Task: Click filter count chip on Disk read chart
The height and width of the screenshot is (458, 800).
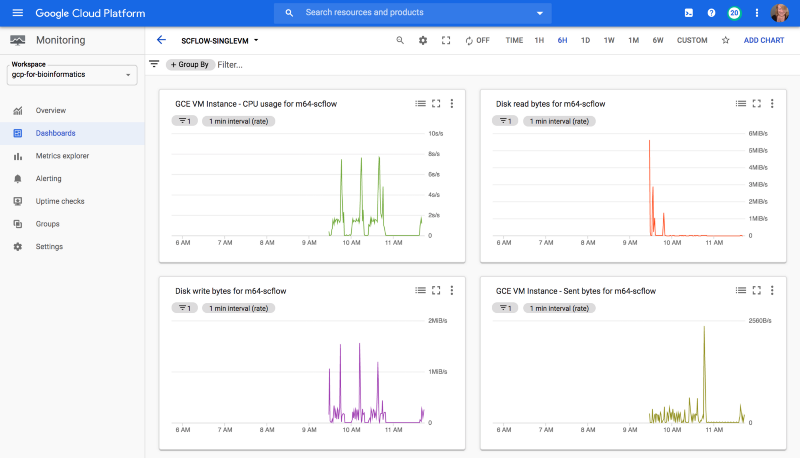Action: (x=505, y=121)
